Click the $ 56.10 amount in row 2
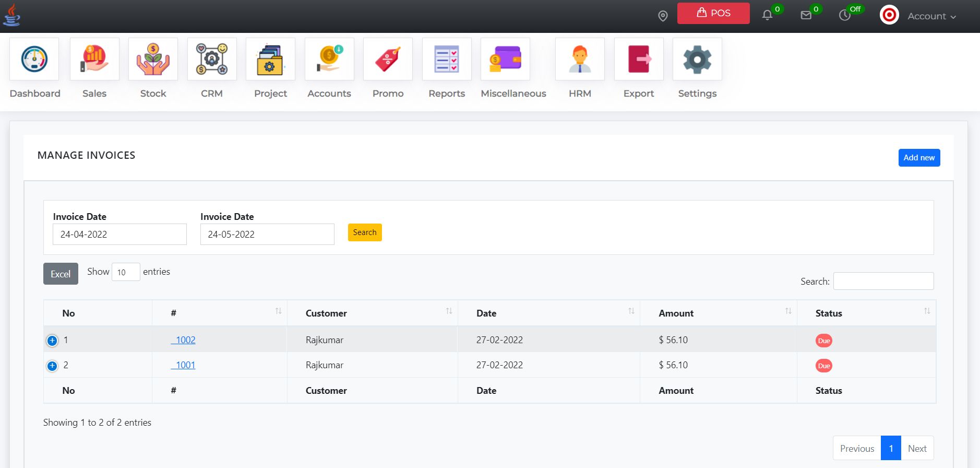This screenshot has width=980, height=468. [x=673, y=365]
